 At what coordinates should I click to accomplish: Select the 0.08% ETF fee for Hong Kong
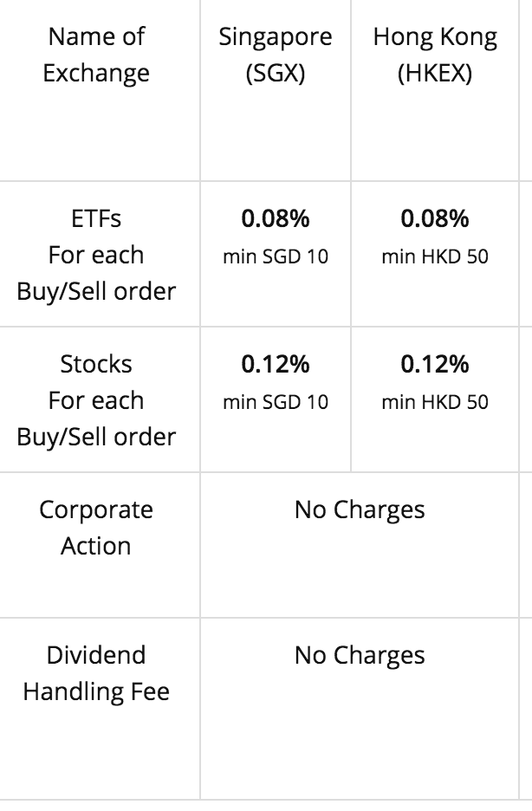point(435,218)
